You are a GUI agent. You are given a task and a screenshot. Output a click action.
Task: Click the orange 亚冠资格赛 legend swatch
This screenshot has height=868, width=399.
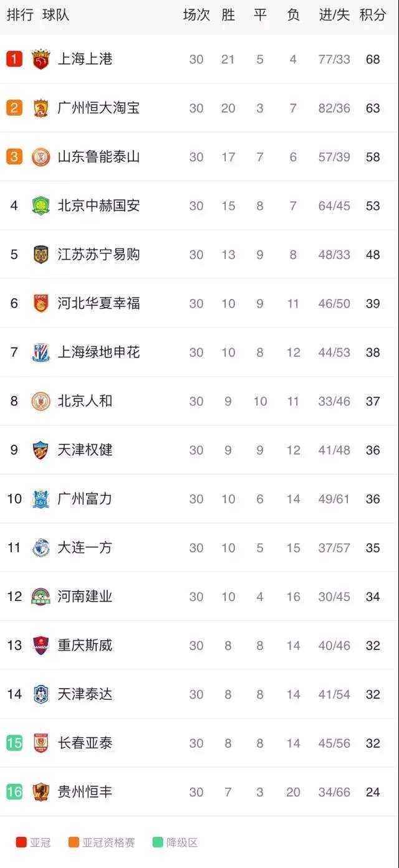pyautogui.click(x=74, y=842)
